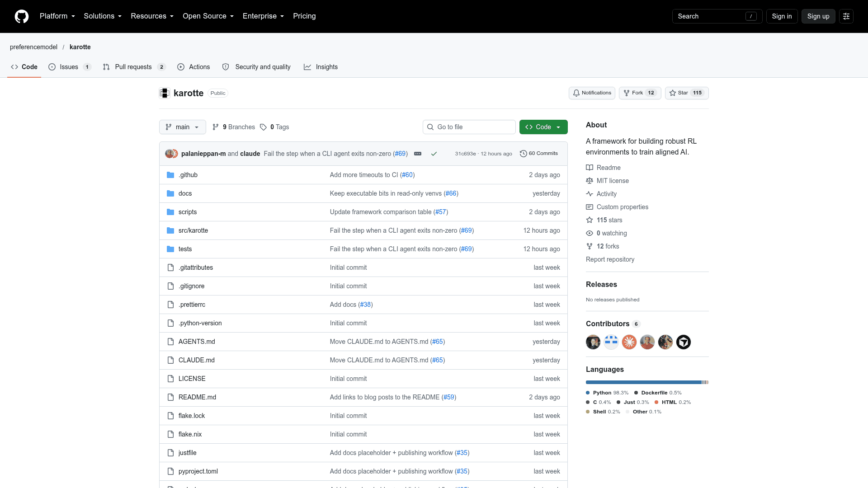Viewport: 868px width, 488px height.
Task: Click the Python languages bar segment
Action: click(x=643, y=382)
